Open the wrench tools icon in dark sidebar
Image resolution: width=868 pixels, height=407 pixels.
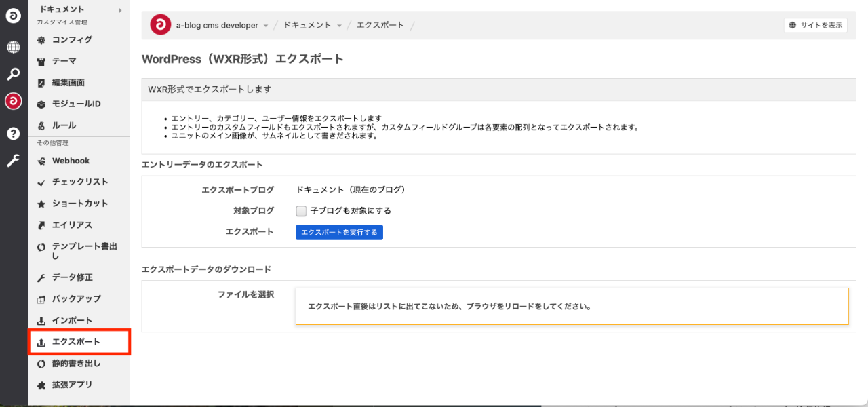[x=14, y=161]
